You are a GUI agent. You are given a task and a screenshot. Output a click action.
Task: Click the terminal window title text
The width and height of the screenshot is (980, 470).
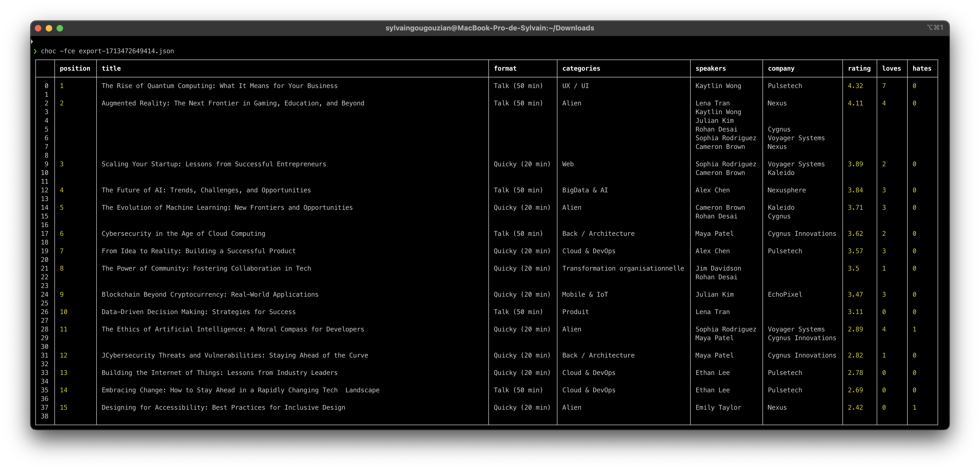490,28
